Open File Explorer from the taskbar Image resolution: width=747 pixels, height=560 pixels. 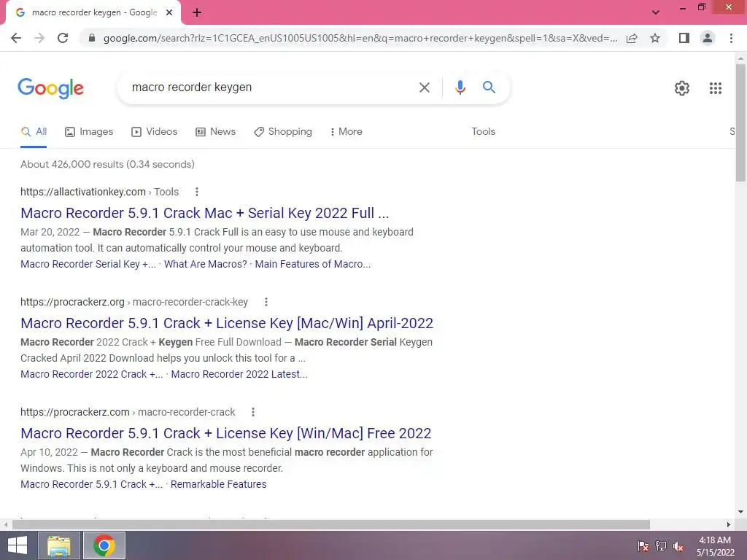coord(59,545)
